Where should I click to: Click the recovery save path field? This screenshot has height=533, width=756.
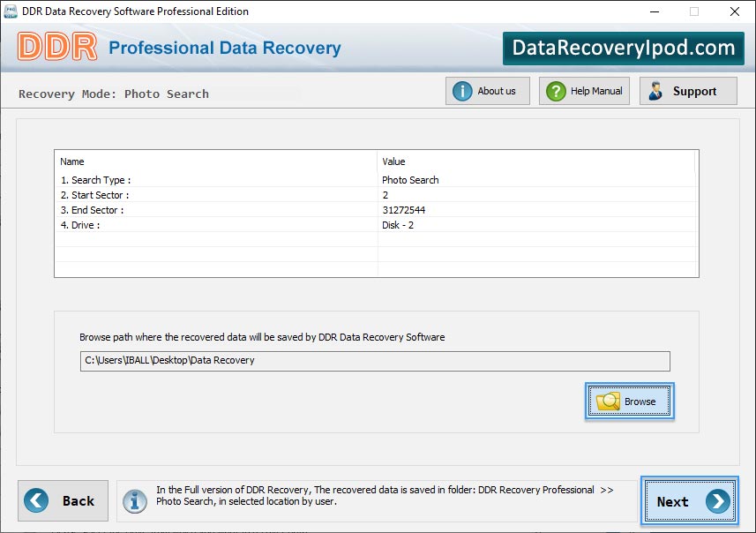(375, 361)
